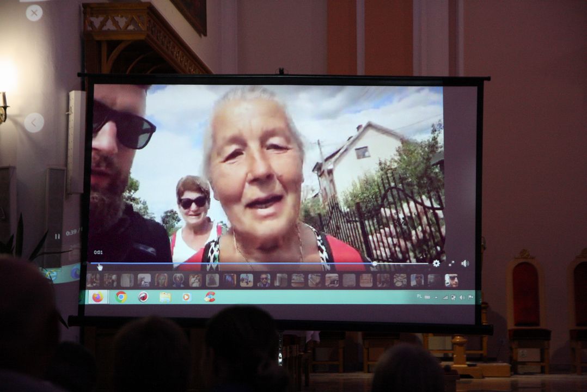Select the last thumbnail in the filmstrip
Image resolution: width=587 pixels, height=392 pixels.
point(451,280)
